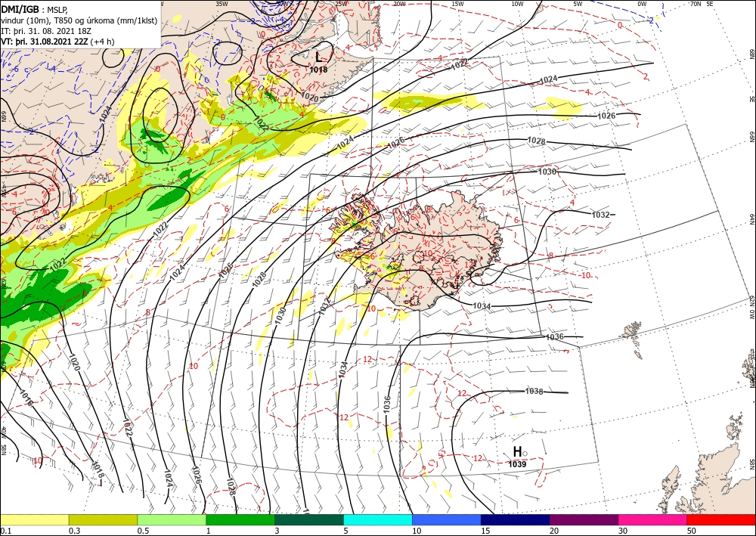Image resolution: width=756 pixels, height=536 pixels.
Task: Click the 66N latitude label on right edge
Action: (751, 138)
